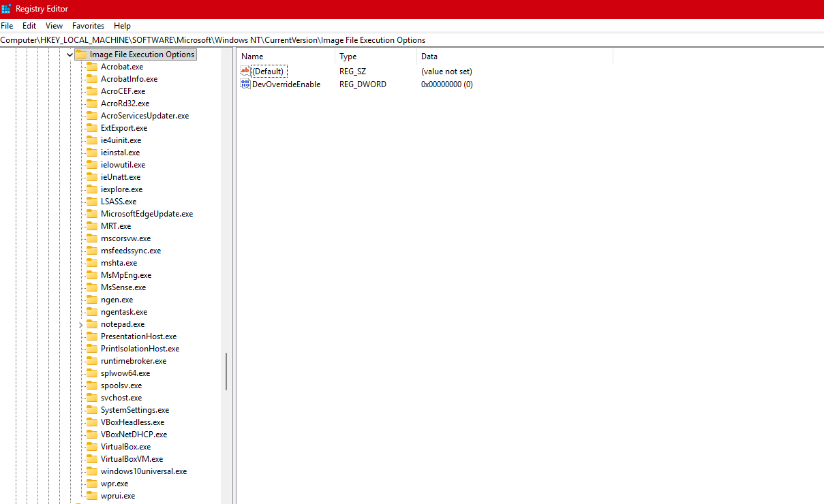The image size is (824, 504).
Task: Select the PrintIsolationHost.exe key
Action: tap(140, 349)
